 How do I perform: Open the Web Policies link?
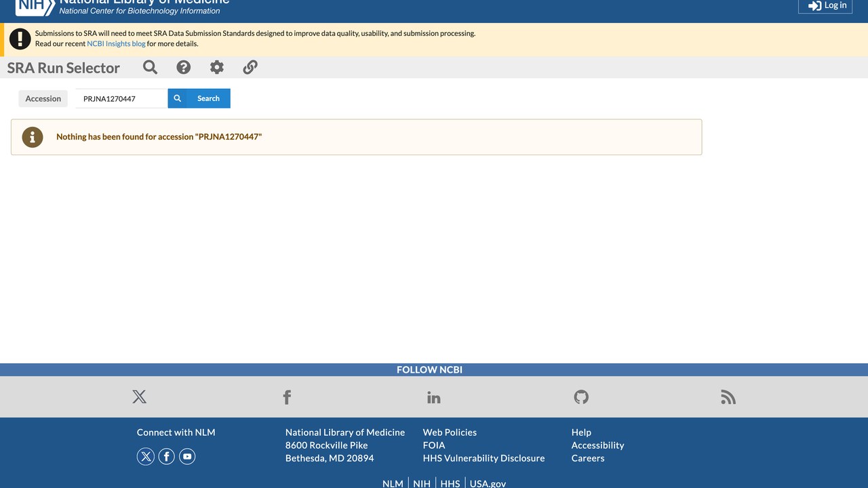(x=450, y=432)
